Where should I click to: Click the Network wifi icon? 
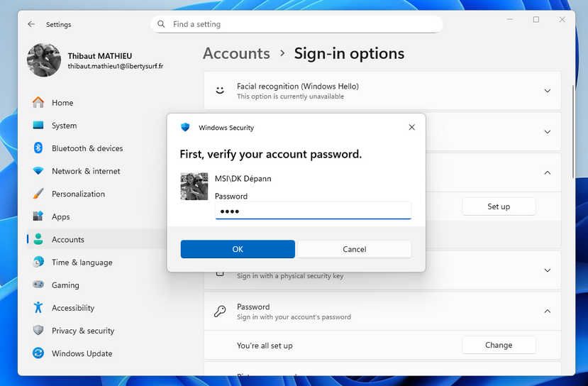(x=38, y=171)
